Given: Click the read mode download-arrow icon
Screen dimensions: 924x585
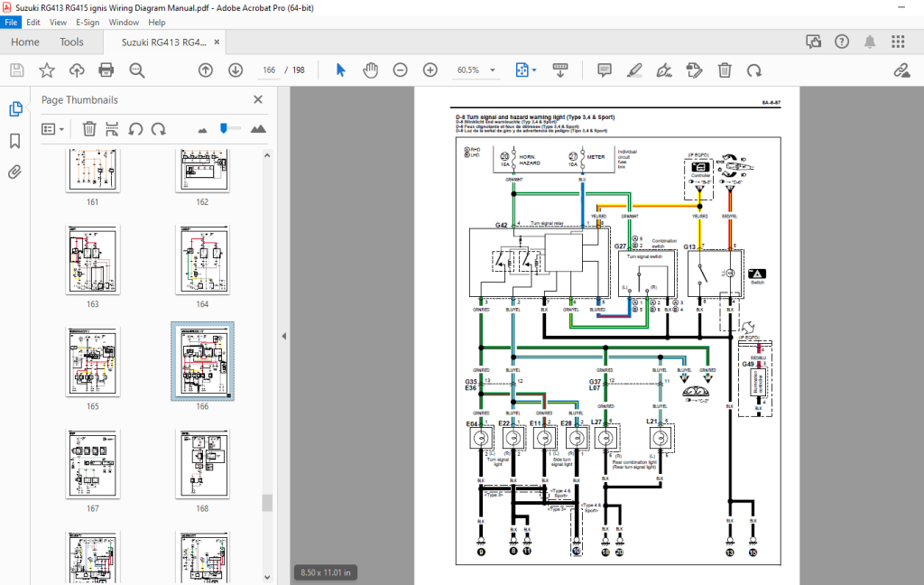Looking at the screenshot, I should 560,70.
